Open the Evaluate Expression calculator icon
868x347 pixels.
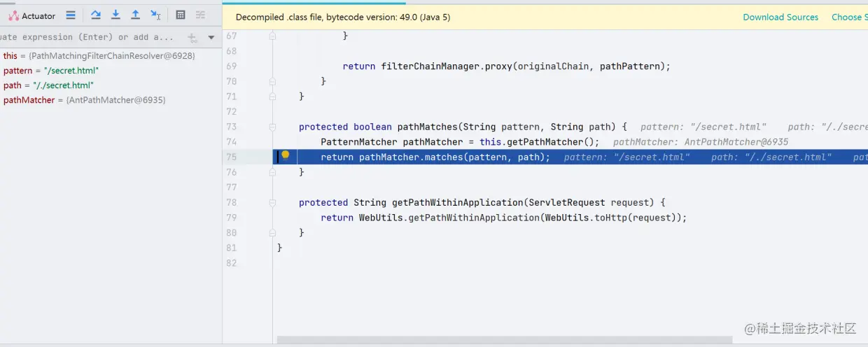181,15
